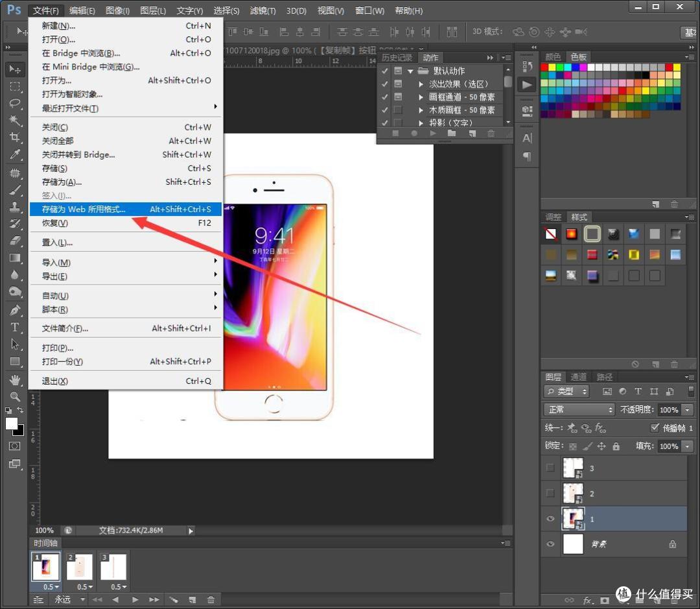The image size is (700, 609).
Task: Expand the 淡出效果（选区） action
Action: (421, 84)
